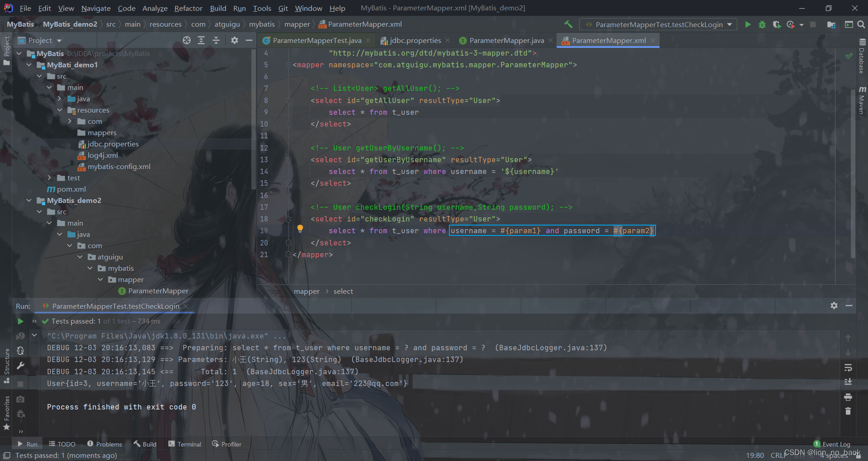The width and height of the screenshot is (868, 461).
Task: Collapse the atguigu package node
Action: click(x=80, y=257)
